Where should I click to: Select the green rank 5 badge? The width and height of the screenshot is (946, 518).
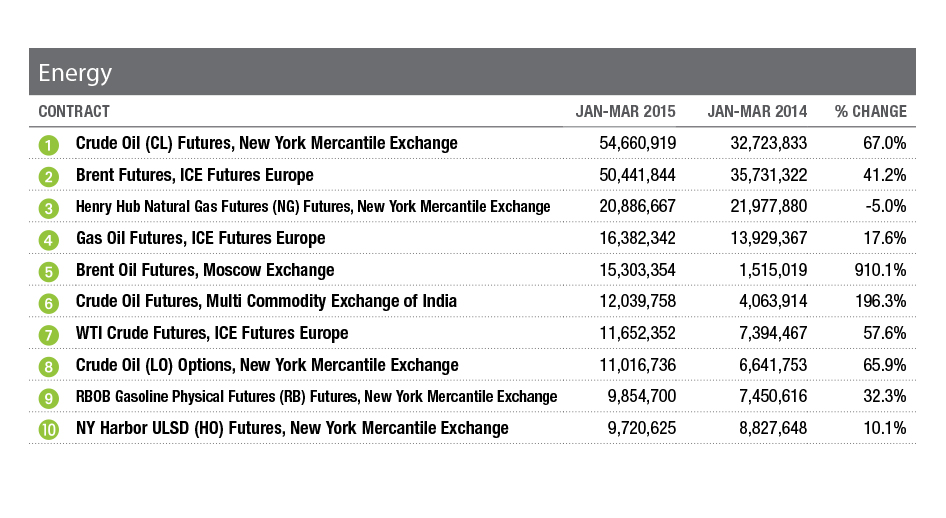pyautogui.click(x=49, y=271)
